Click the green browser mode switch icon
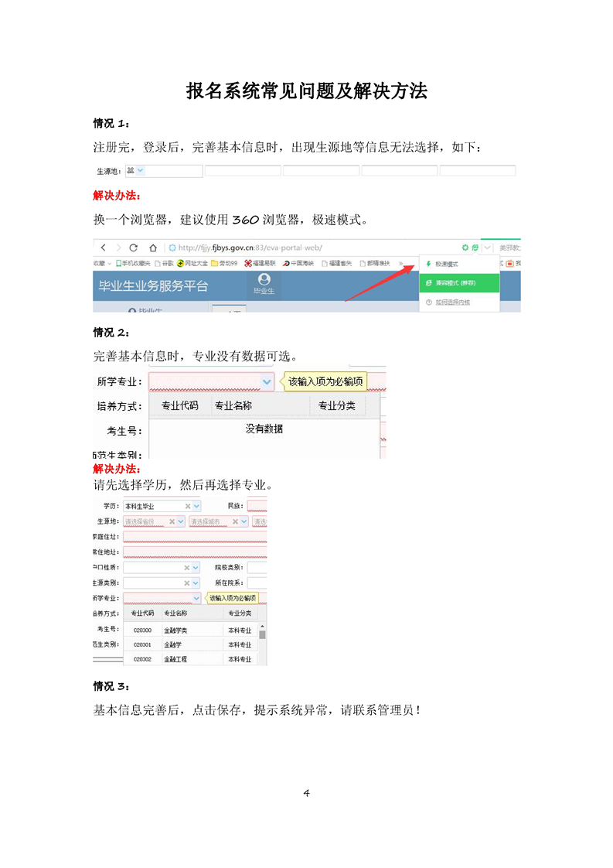The height and width of the screenshot is (868, 613). (475, 248)
